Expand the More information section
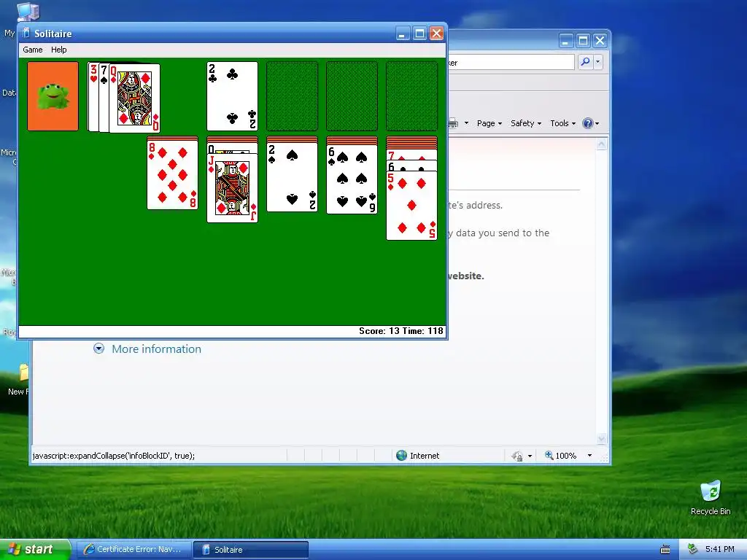The height and width of the screenshot is (560, 747). point(98,349)
